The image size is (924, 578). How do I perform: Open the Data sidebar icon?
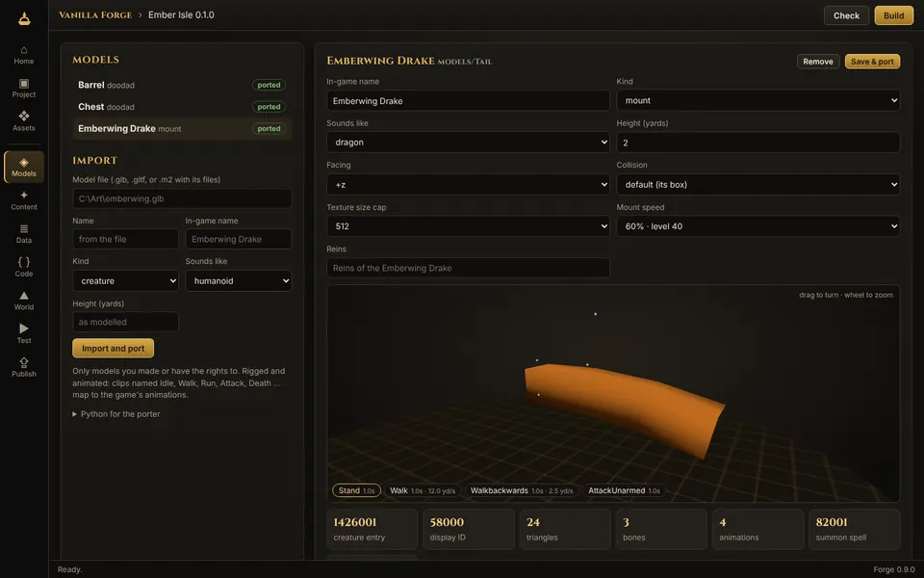[x=23, y=234]
